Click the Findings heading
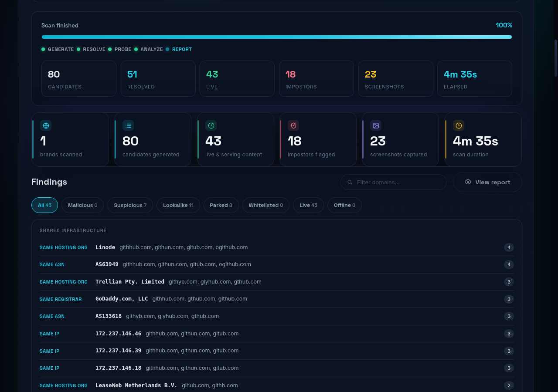The image size is (558, 392). [x=49, y=182]
